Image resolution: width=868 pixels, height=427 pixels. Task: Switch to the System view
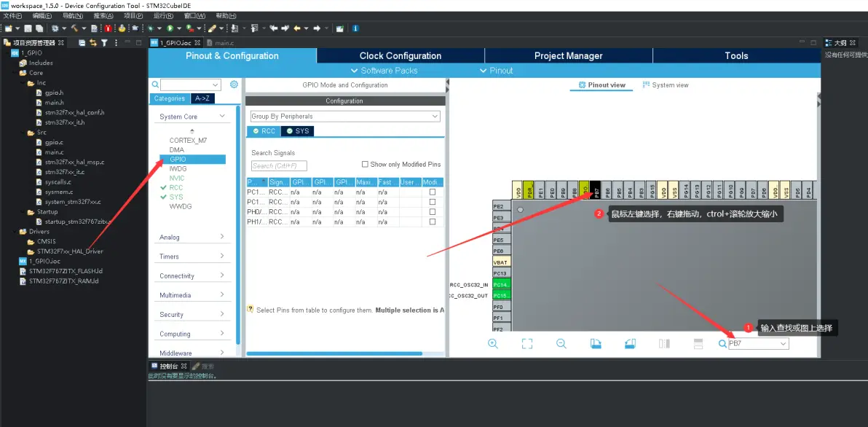[x=666, y=85]
